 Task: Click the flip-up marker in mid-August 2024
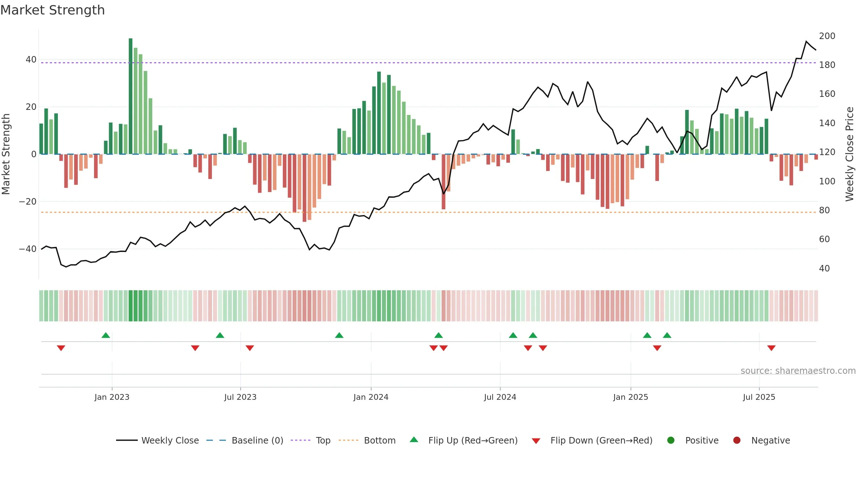coord(533,335)
